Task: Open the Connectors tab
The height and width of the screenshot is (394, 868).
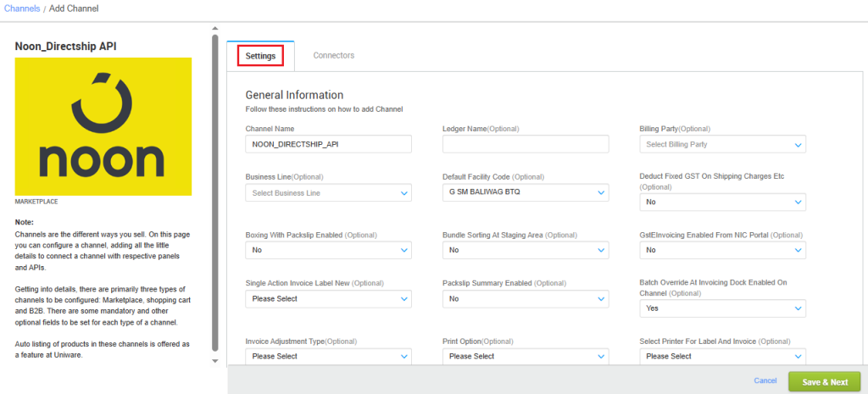Action: [334, 55]
